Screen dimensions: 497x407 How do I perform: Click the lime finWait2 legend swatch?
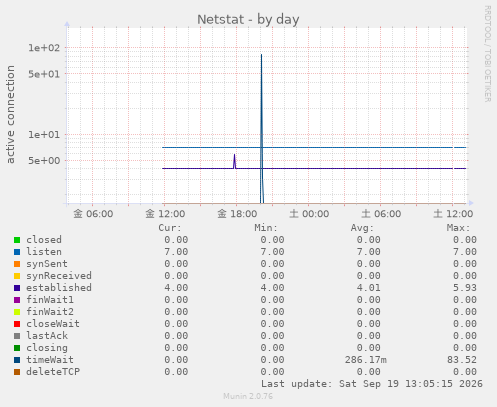click(17, 312)
